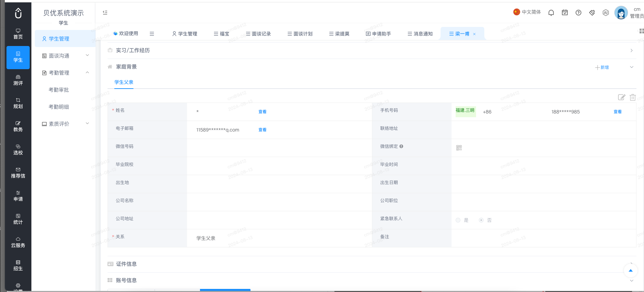The image size is (644, 292).
Task: Click the back-to-top arrow button
Action: click(631, 271)
